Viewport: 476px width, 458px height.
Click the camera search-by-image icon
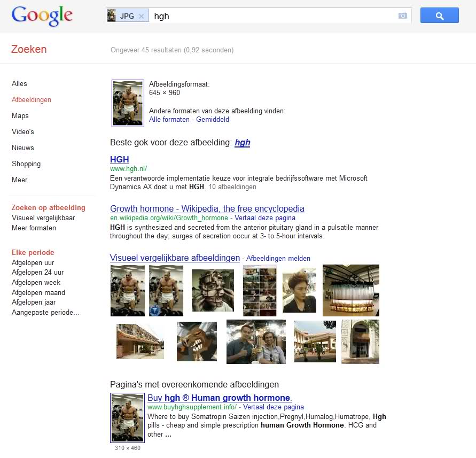click(402, 15)
